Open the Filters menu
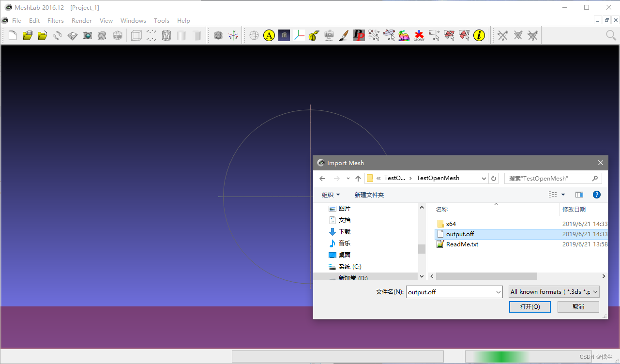The width and height of the screenshot is (620, 364). point(56,20)
